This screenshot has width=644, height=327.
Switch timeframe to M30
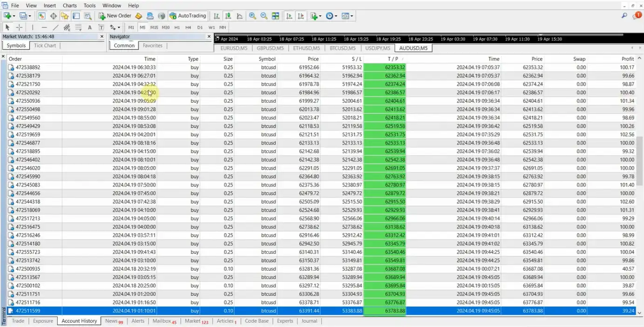pos(166,27)
